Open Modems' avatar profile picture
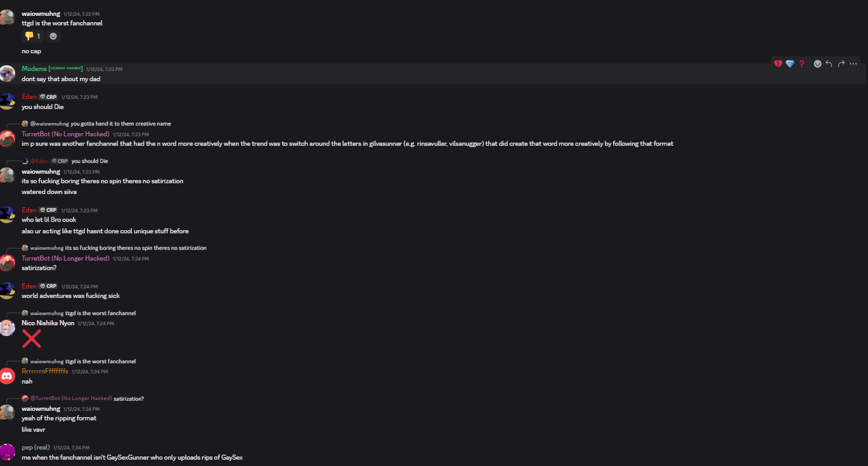Image resolution: width=868 pixels, height=466 pixels. coord(7,74)
